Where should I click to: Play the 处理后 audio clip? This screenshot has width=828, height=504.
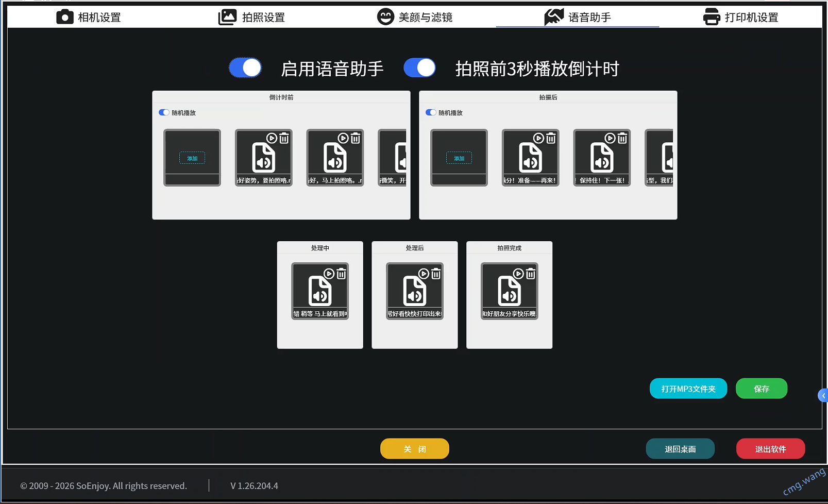pyautogui.click(x=424, y=274)
